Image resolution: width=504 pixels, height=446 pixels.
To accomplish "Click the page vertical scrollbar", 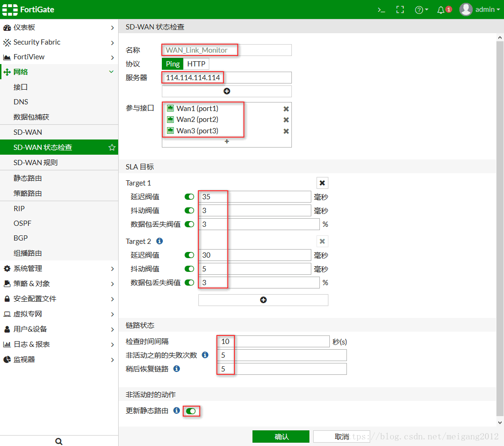I will tap(500, 228).
